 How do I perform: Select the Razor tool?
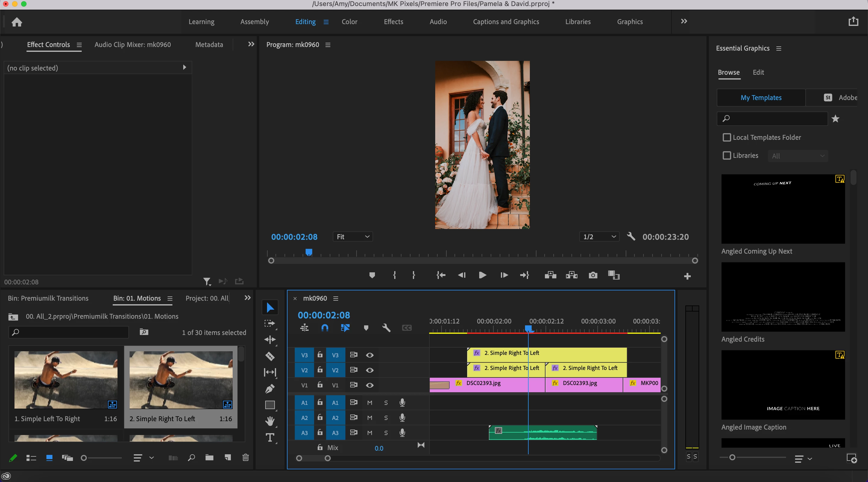pos(270,356)
